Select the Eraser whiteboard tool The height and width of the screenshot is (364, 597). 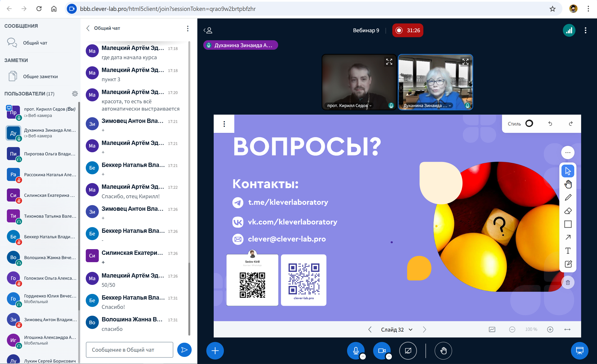568,211
